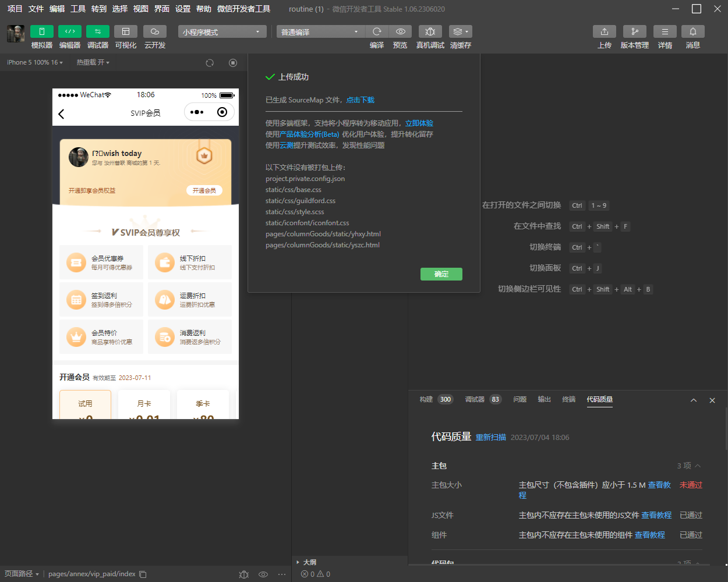Select the 签到返利 privilege card
The width and height of the screenshot is (728, 582).
101,300
